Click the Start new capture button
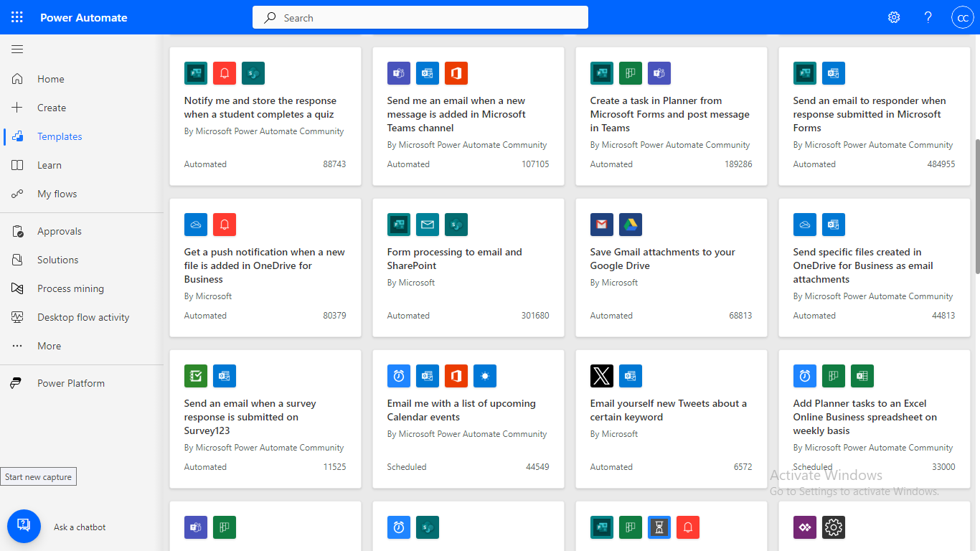980x551 pixels. tap(39, 477)
